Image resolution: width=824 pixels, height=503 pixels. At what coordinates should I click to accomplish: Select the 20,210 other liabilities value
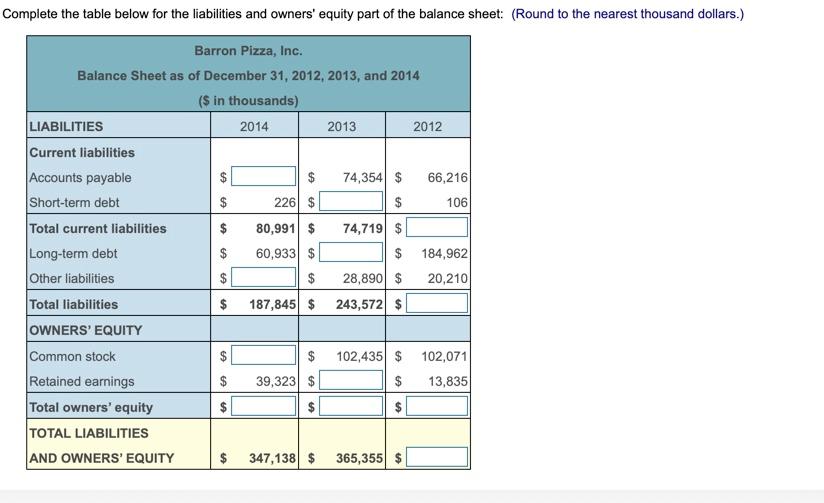tap(447, 279)
